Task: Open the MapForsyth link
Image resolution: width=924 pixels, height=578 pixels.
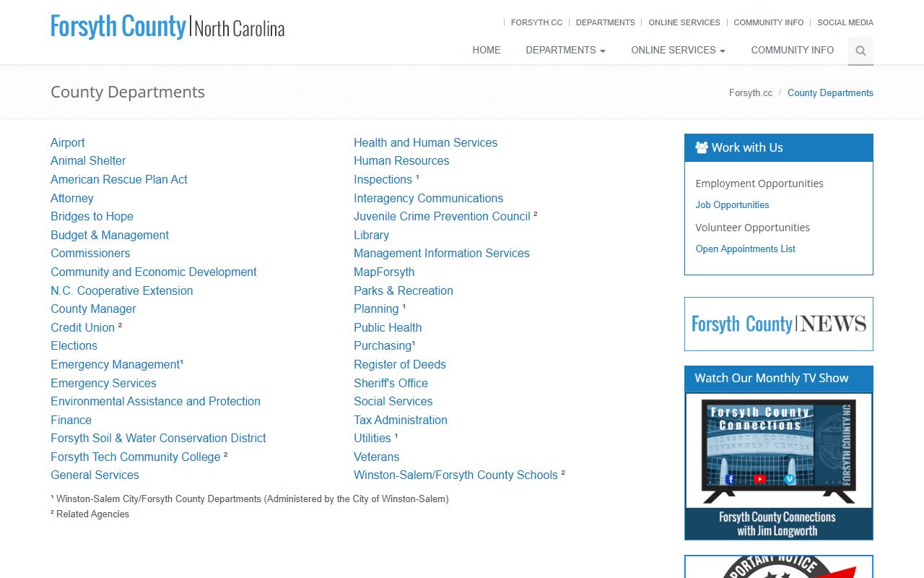Action: click(384, 272)
